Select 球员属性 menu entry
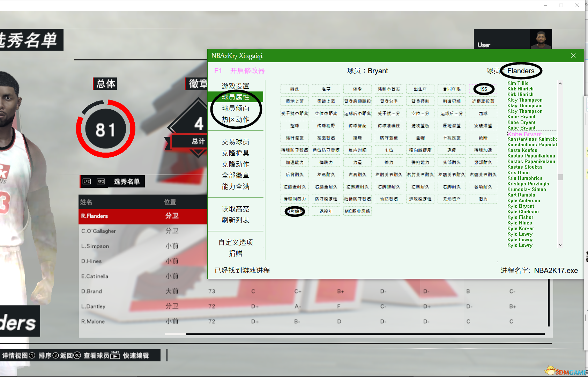 236,97
